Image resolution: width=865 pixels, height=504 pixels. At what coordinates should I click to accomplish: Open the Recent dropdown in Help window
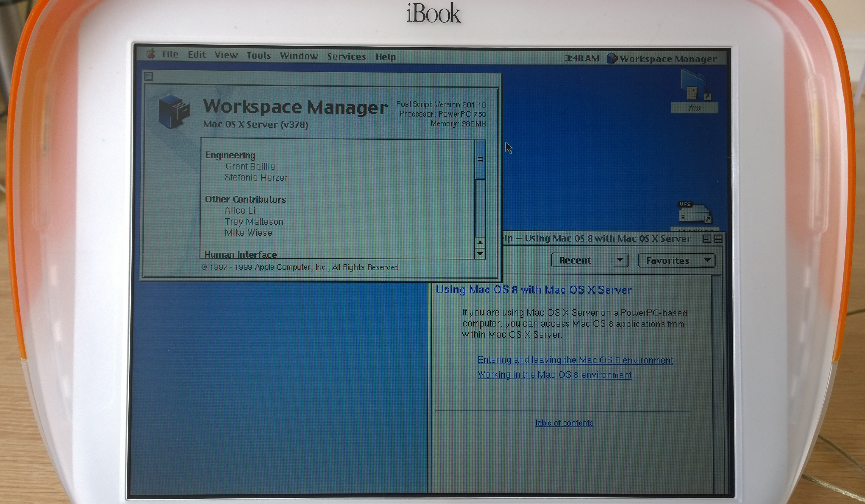[590, 260]
